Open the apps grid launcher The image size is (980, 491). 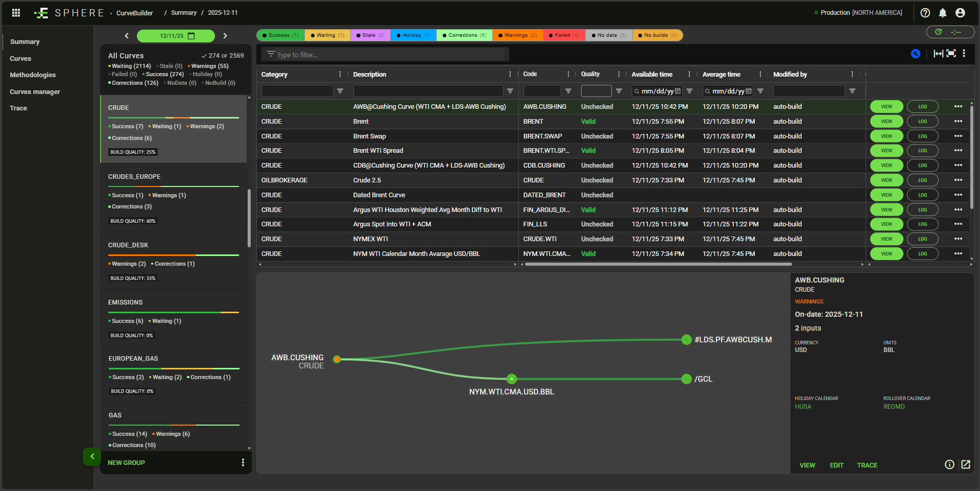tap(16, 13)
